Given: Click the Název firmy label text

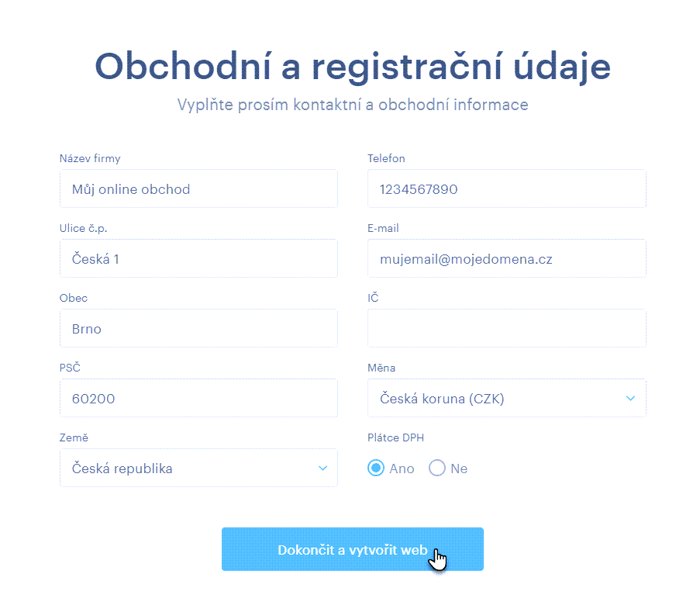Looking at the screenshot, I should point(90,159).
